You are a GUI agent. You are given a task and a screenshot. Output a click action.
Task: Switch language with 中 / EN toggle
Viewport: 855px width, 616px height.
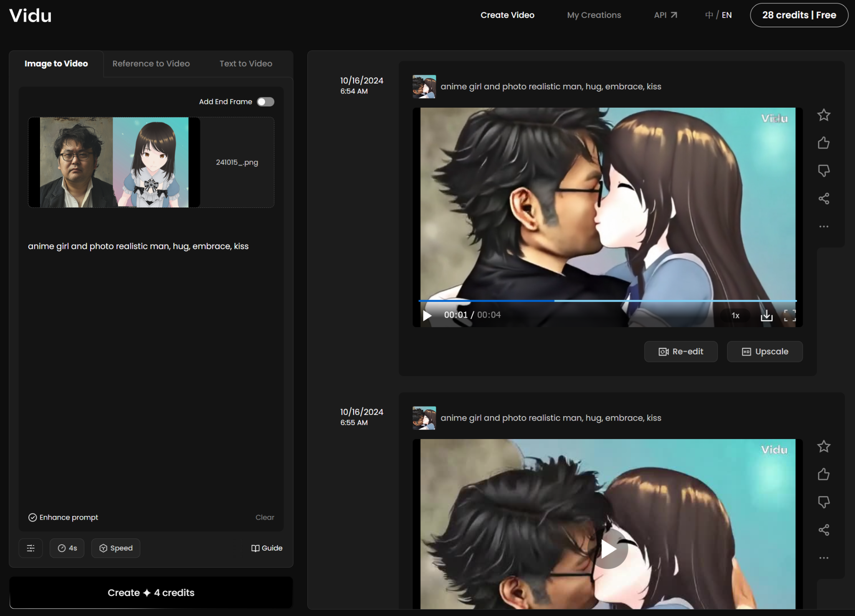click(x=718, y=15)
